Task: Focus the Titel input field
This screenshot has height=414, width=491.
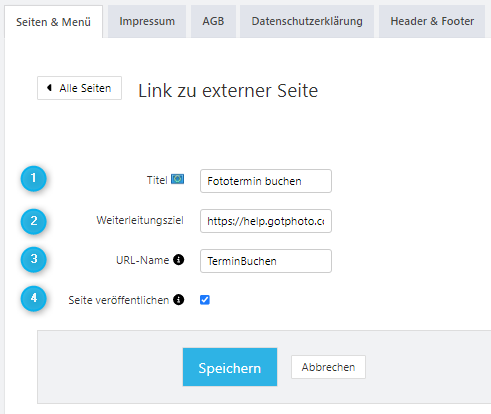Action: 266,181
